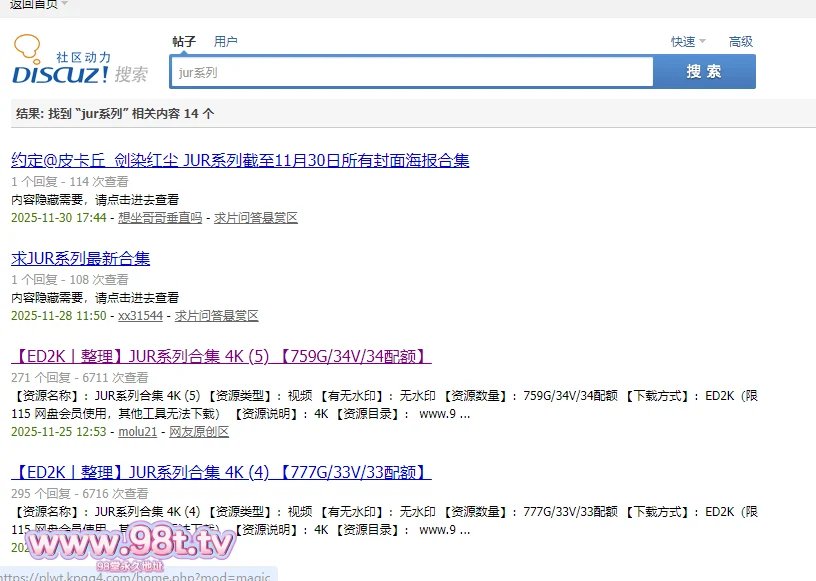
Task: Open the JUR系列合集 4K (4) post
Action: [221, 471]
